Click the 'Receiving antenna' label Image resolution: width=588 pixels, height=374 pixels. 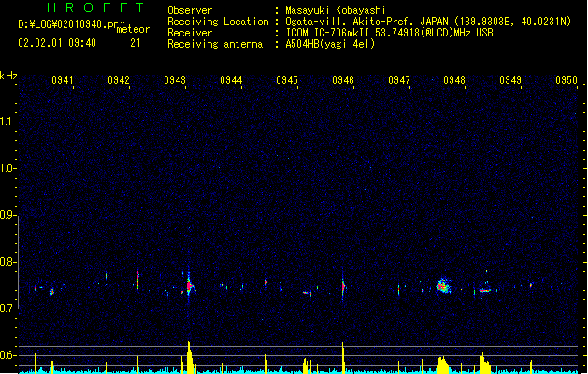coord(215,44)
